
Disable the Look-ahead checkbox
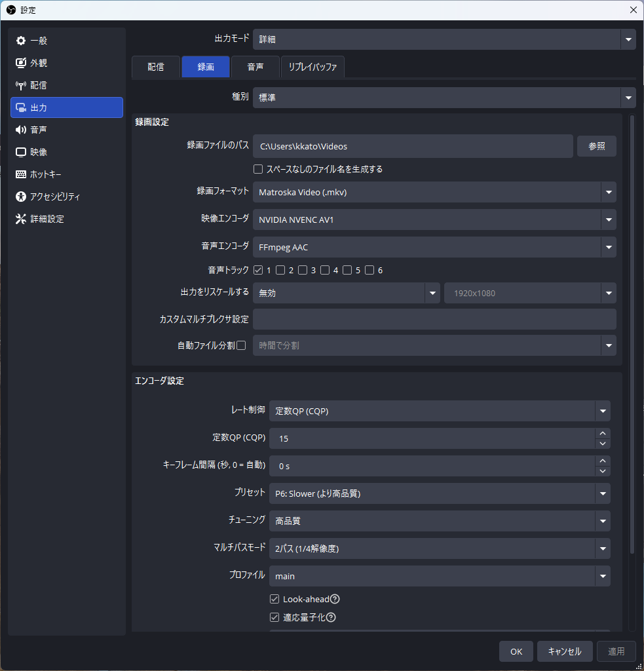pyautogui.click(x=275, y=599)
